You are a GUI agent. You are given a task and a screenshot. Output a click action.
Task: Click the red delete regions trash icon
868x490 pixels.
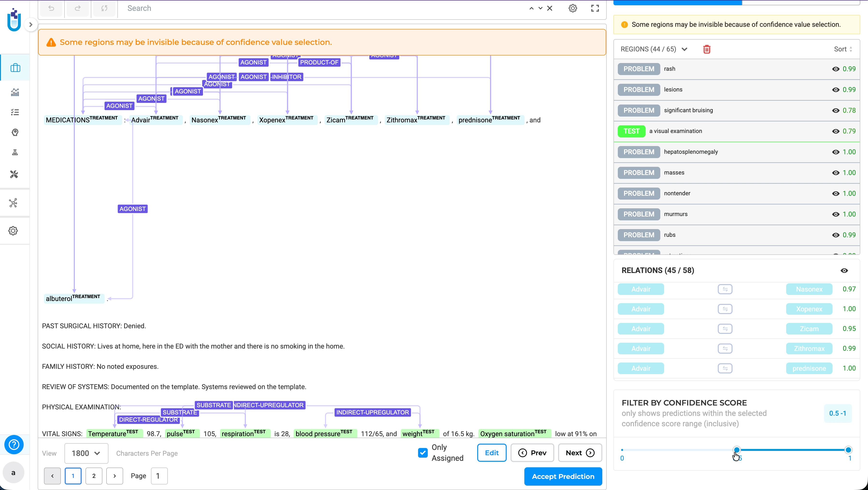707,49
